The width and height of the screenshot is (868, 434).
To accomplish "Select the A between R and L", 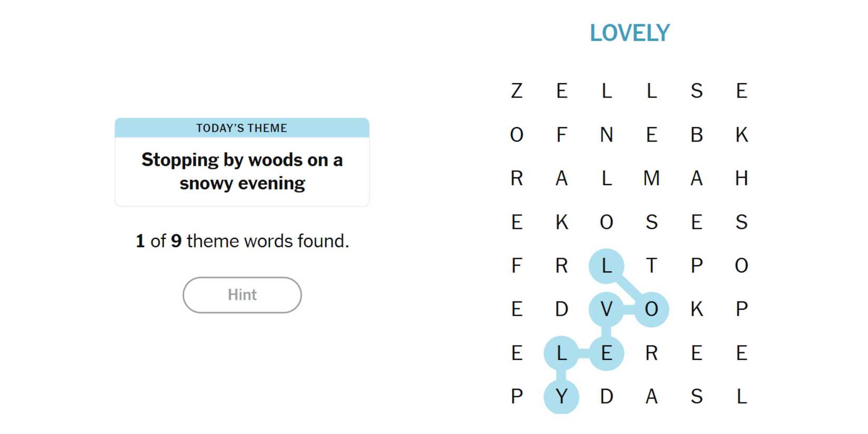I will (561, 178).
